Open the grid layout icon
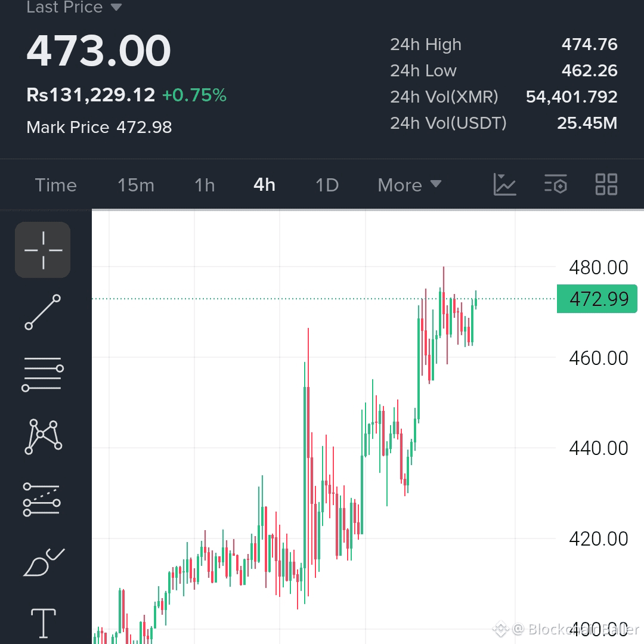The image size is (644, 644). pyautogui.click(x=606, y=184)
